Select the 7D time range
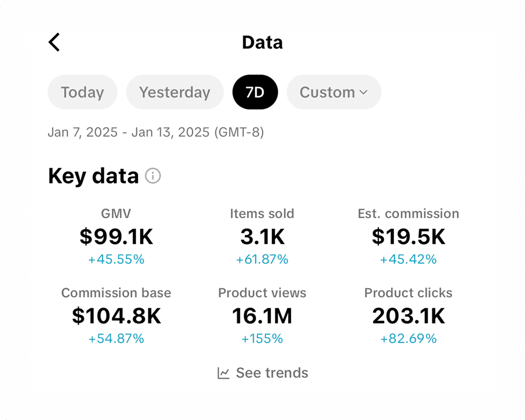This screenshot has width=525, height=420. pos(255,92)
